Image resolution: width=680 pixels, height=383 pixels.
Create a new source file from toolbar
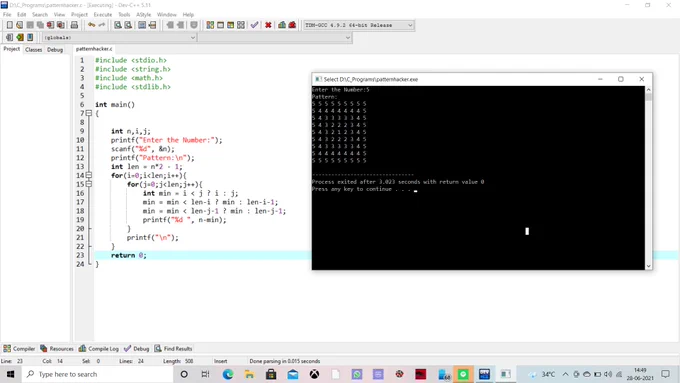coord(9,25)
